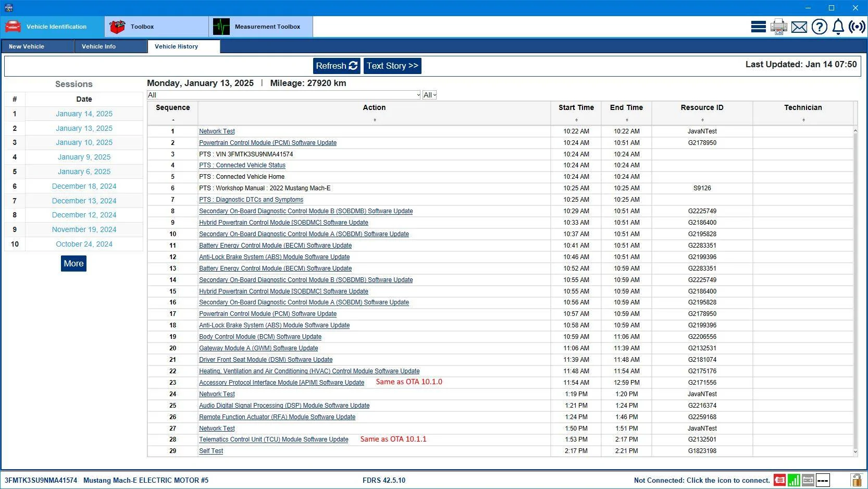Screen dimensions: 868x489
Task: Open Remote Function Actuator (RFA) Module Software Update
Action: click(277, 417)
